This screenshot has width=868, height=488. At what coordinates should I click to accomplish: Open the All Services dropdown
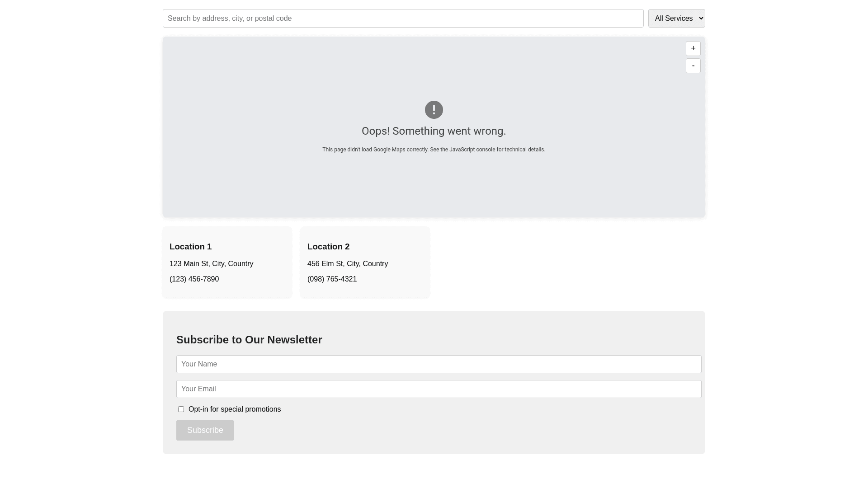[676, 19]
